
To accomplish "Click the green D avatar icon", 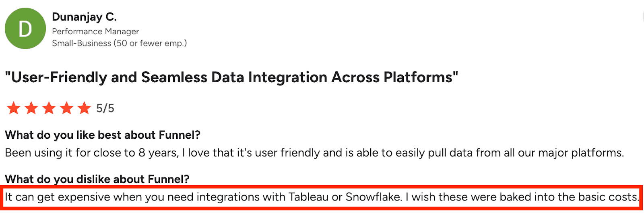I will coord(25,29).
